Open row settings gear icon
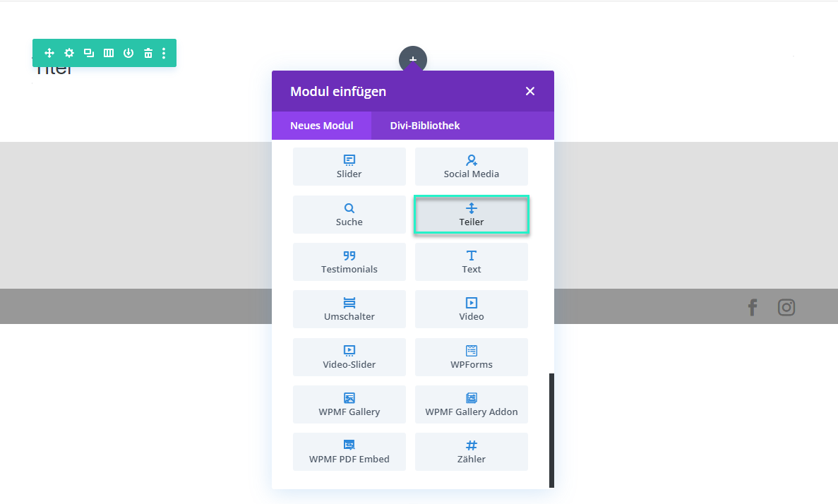Screen dimensions: 838x504 tap(69, 53)
